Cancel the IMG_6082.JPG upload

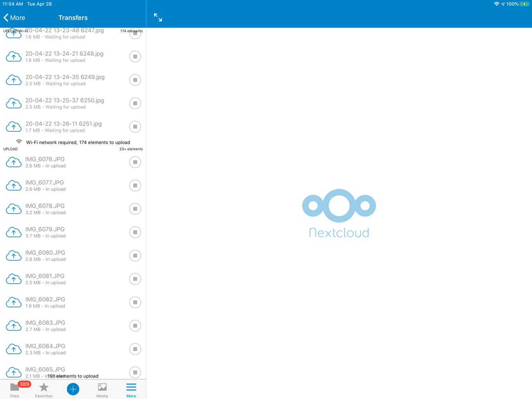135,302
